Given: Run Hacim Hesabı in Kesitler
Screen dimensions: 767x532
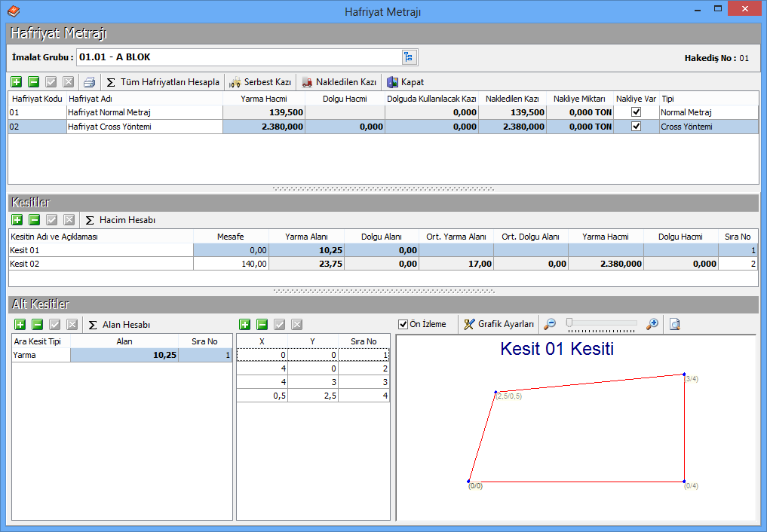Looking at the screenshot, I should coord(120,220).
